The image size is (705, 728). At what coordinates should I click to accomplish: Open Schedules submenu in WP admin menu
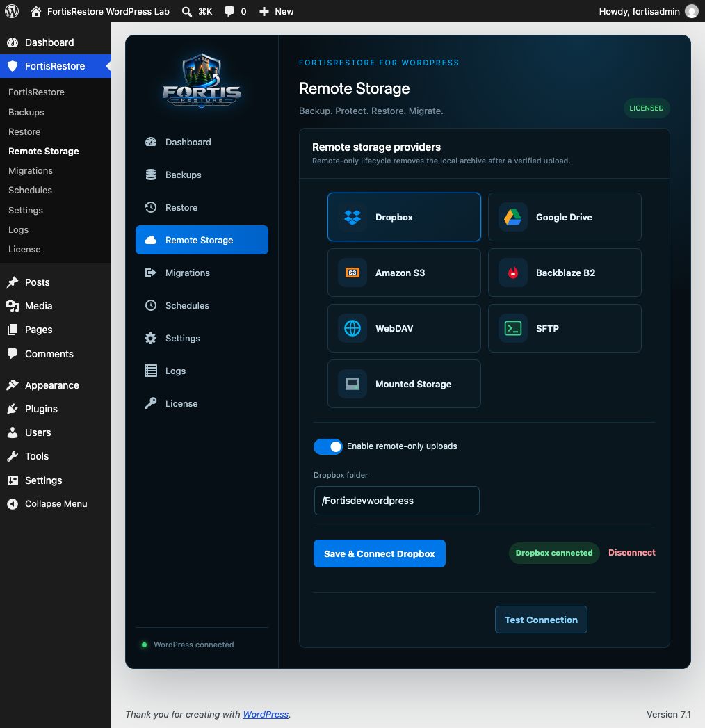[30, 191]
